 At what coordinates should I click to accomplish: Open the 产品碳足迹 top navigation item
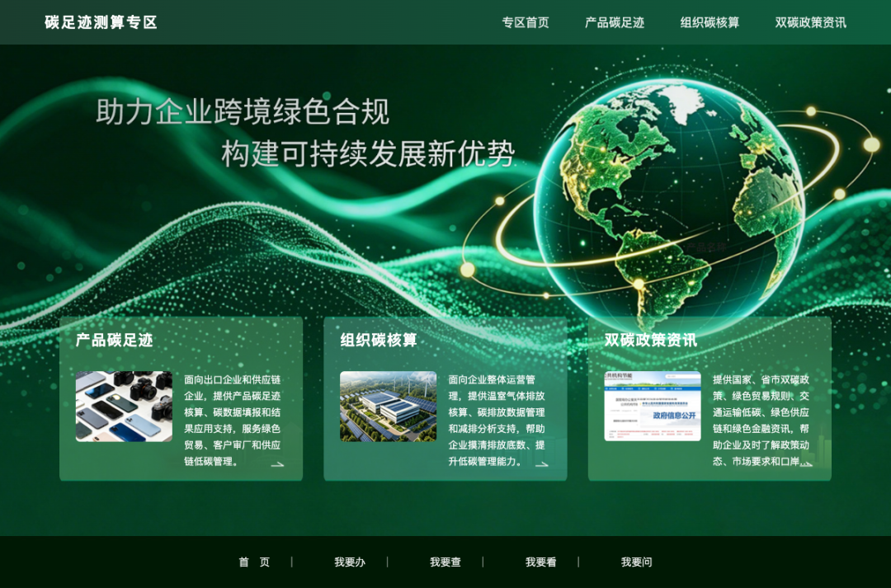click(x=615, y=23)
